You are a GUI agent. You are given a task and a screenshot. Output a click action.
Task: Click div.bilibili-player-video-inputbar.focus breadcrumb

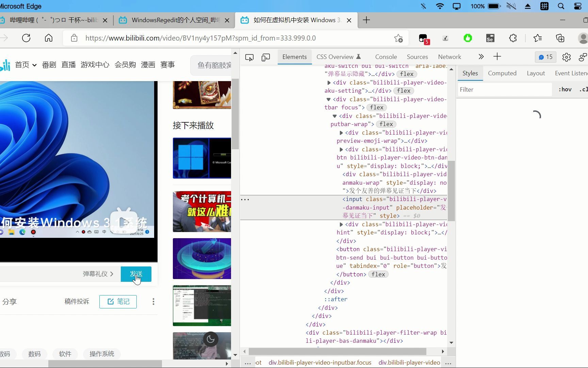click(320, 363)
